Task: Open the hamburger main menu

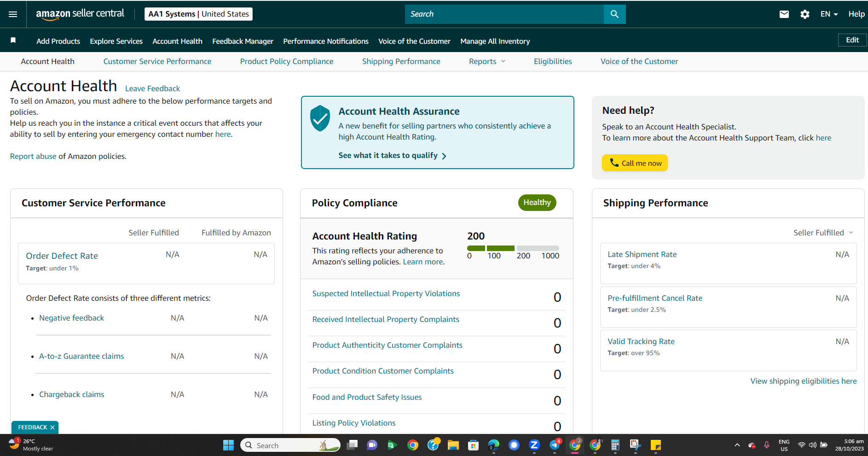Action: tap(13, 14)
